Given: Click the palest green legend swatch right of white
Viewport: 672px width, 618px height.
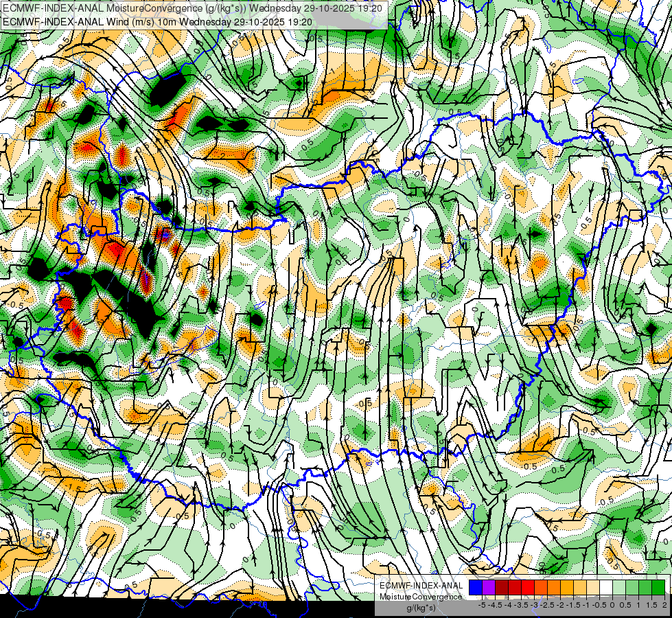Looking at the screenshot, I should (x=619, y=588).
